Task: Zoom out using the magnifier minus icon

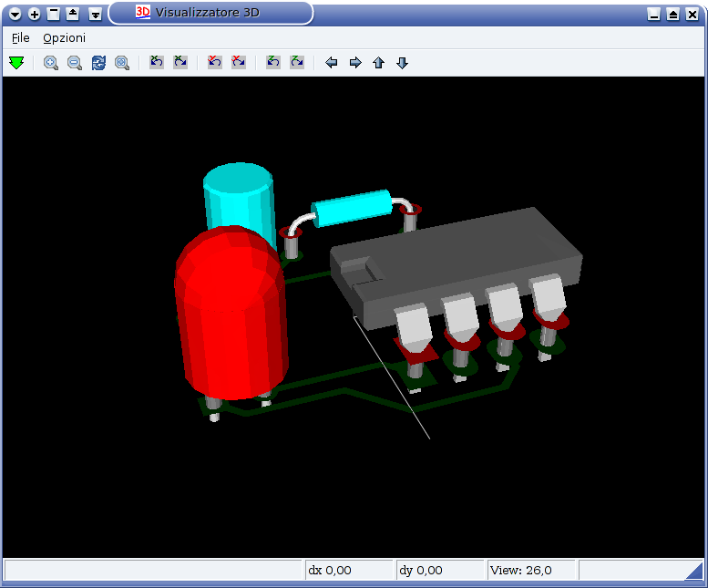Action: tap(75, 63)
